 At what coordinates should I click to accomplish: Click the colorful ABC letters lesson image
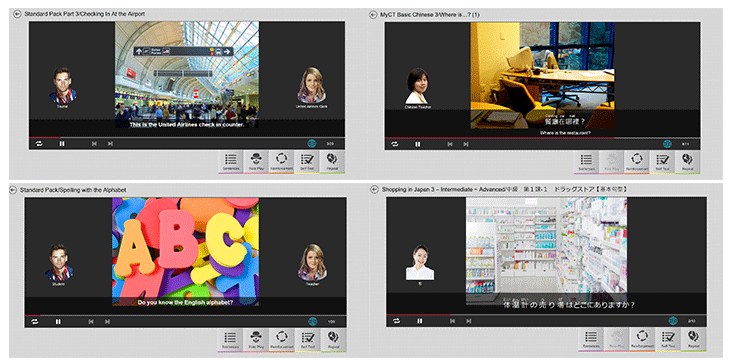point(185,251)
